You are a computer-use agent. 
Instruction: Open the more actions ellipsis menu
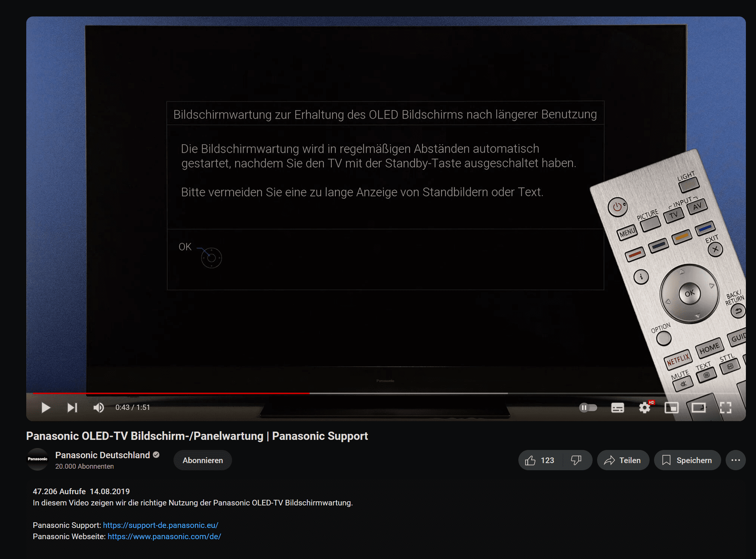tap(735, 460)
